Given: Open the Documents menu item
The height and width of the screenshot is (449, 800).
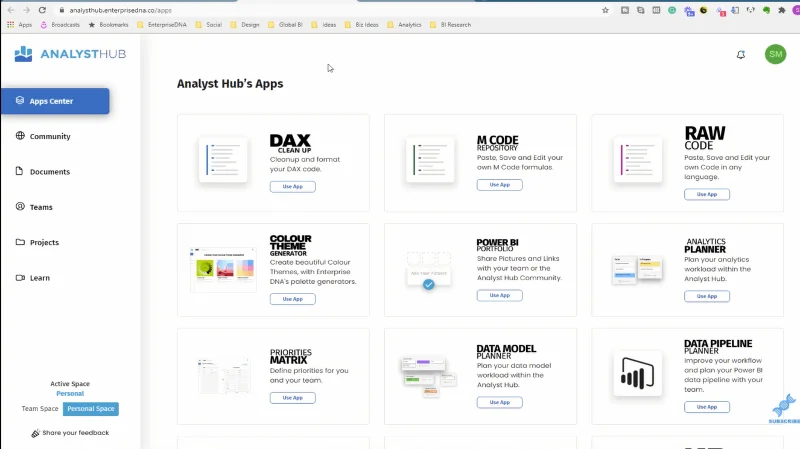Looking at the screenshot, I should coord(50,172).
